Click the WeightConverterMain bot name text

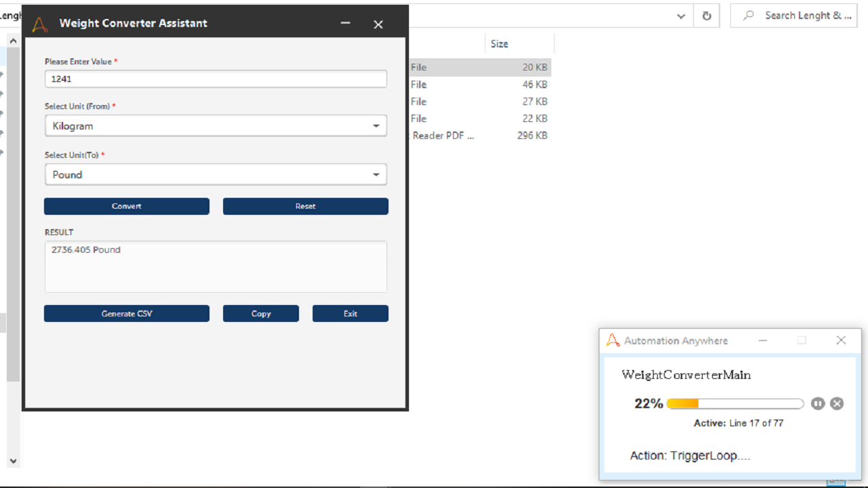(686, 375)
